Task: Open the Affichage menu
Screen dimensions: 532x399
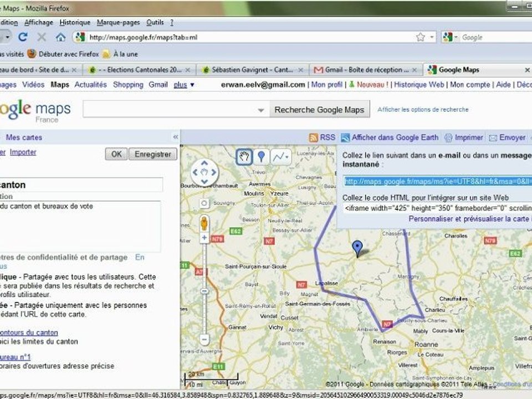Action: 39,22
